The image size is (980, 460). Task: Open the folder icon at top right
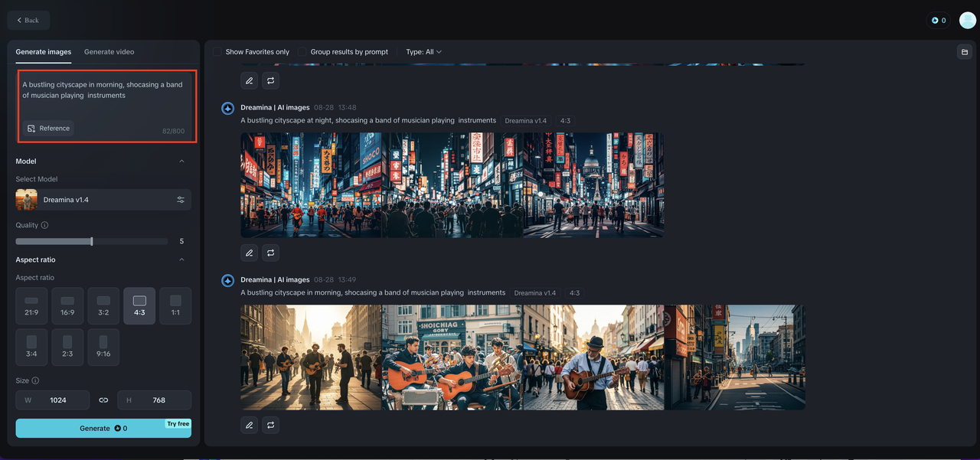pos(964,52)
